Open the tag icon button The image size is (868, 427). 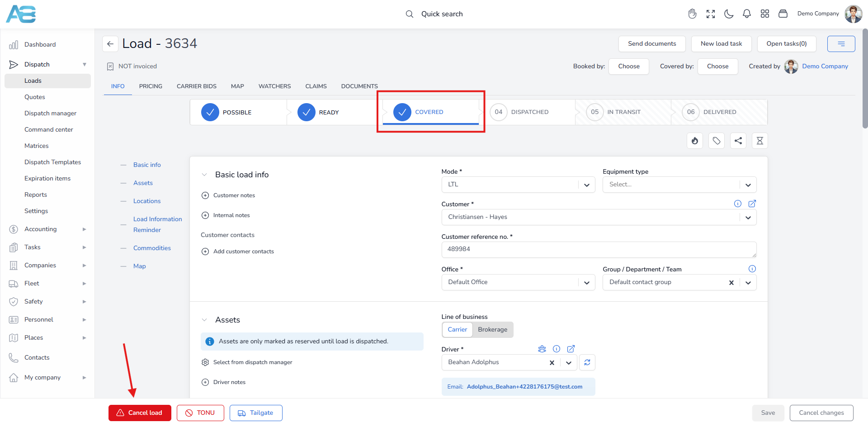tap(717, 141)
